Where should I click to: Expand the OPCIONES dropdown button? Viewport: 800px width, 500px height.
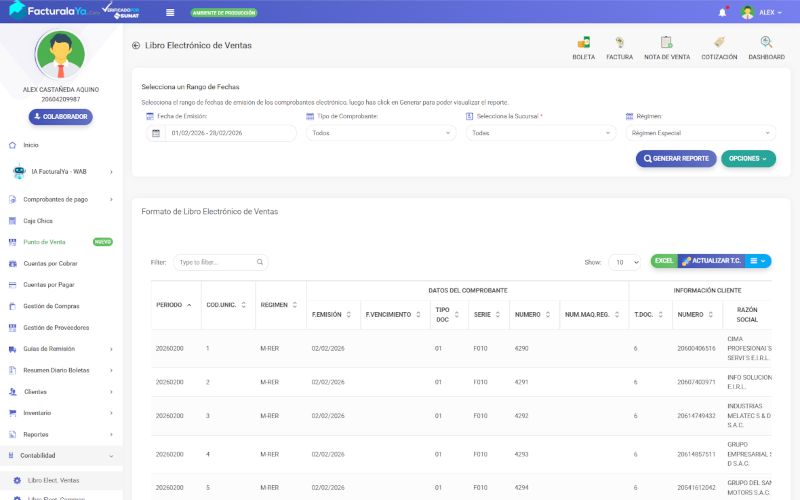748,159
